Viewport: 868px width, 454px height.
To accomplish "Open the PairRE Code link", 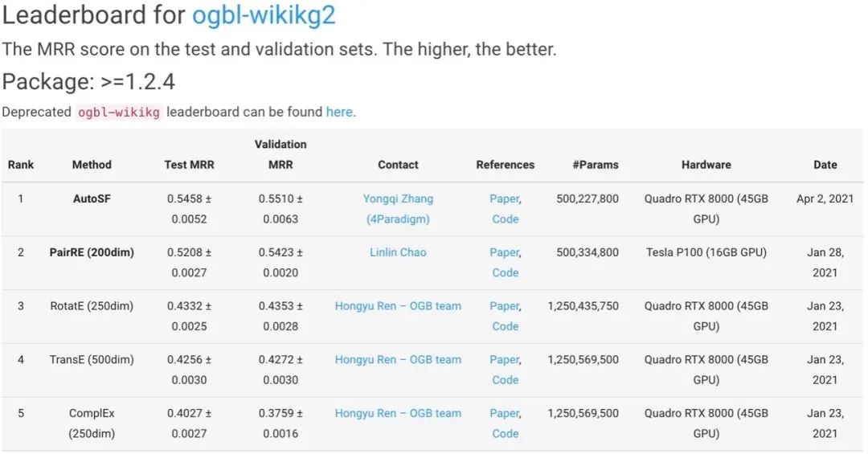I will pos(506,273).
